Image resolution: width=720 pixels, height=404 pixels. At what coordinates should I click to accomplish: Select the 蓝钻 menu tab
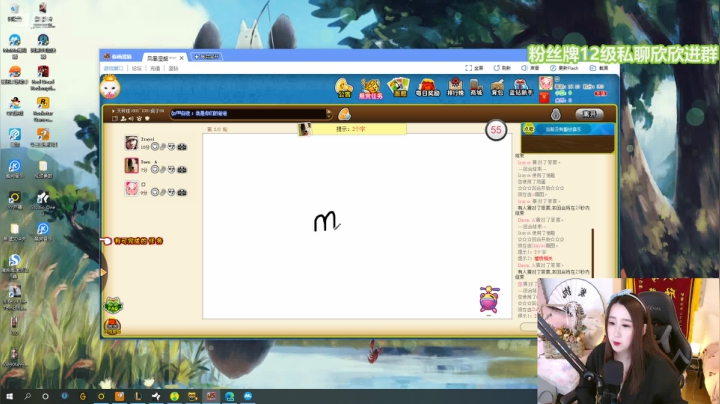click(173, 68)
